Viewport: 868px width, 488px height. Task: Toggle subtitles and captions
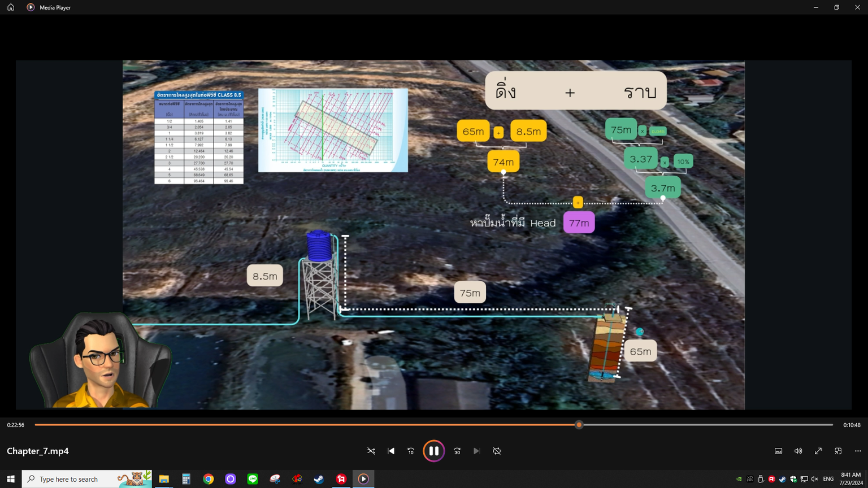pyautogui.click(x=778, y=451)
